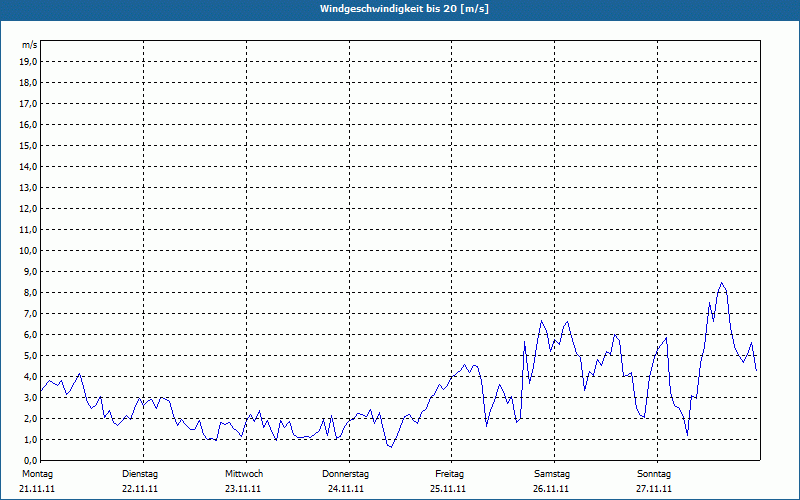Click the date 25.11.11

click(x=448, y=489)
